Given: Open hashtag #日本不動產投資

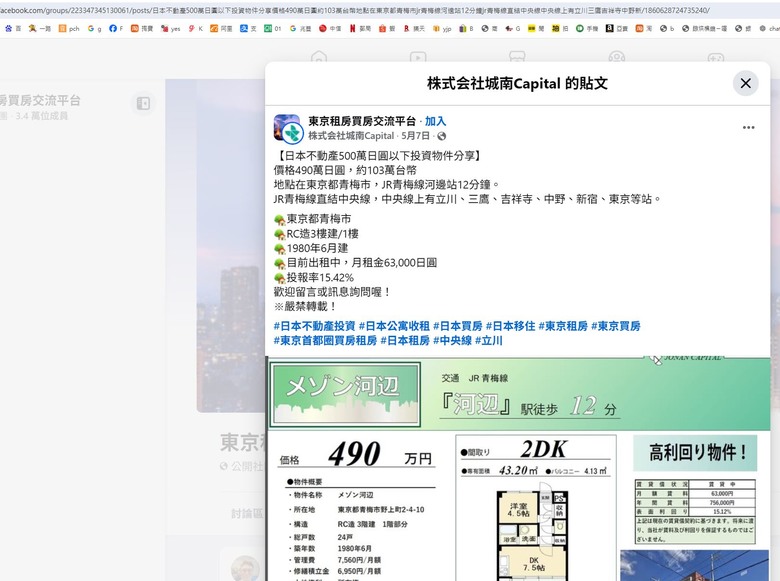Looking at the screenshot, I should [314, 326].
